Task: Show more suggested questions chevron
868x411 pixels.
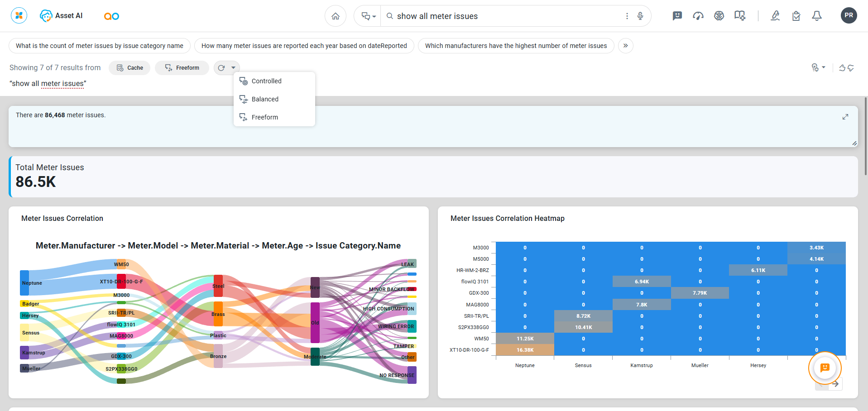Action: point(625,46)
